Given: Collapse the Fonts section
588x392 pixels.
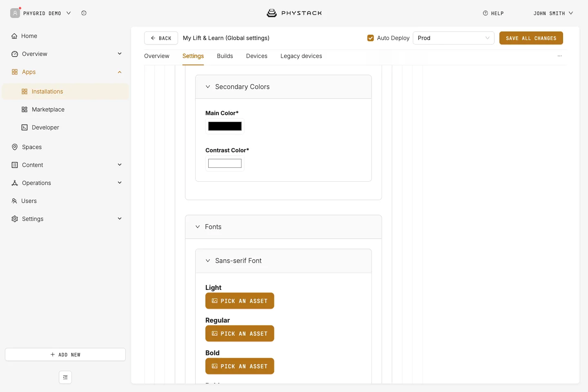Looking at the screenshot, I should point(198,227).
